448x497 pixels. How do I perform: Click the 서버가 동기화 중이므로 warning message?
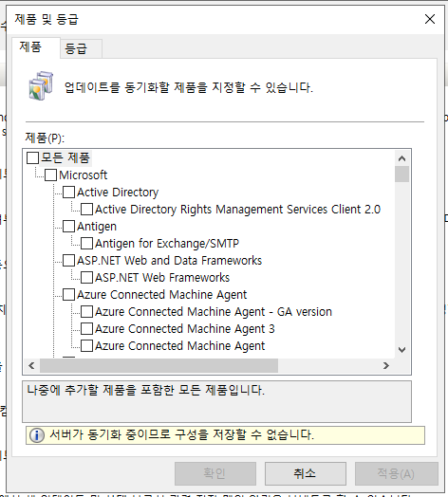181,434
